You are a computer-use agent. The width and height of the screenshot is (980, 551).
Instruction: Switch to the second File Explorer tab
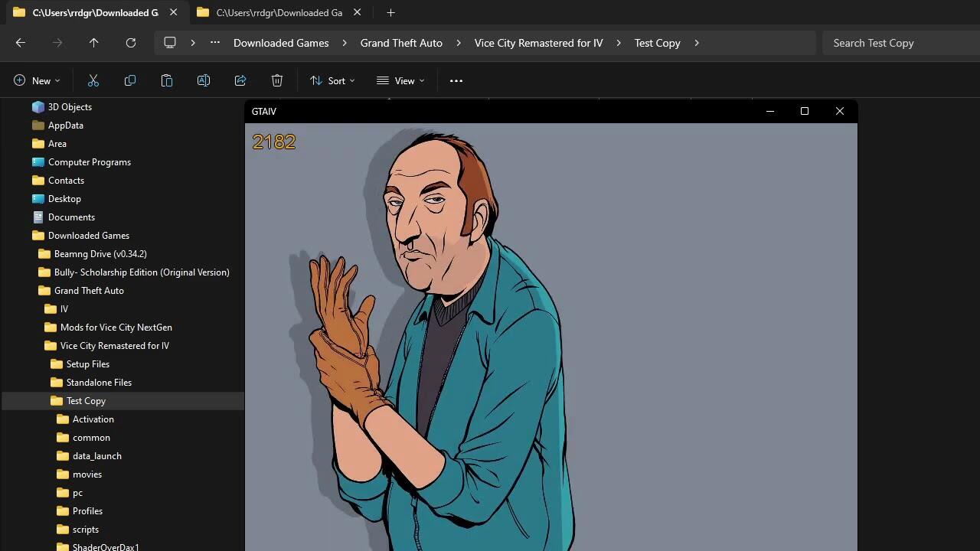(x=279, y=12)
